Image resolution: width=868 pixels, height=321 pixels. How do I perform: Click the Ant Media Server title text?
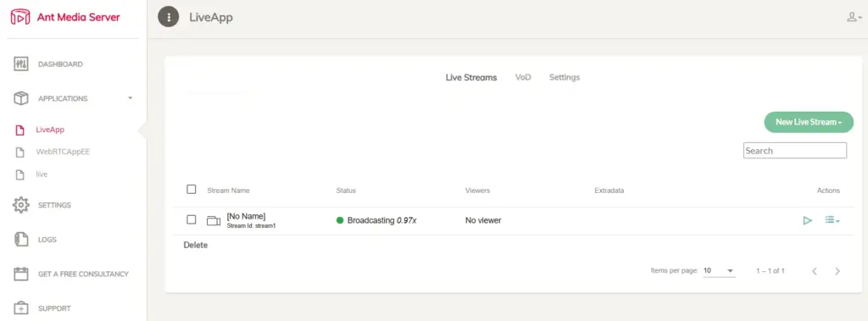coord(78,17)
